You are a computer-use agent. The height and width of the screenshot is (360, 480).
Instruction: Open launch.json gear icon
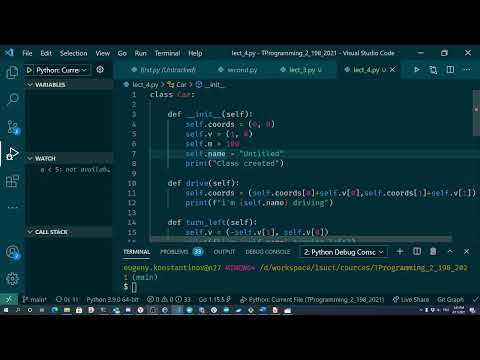(100, 70)
